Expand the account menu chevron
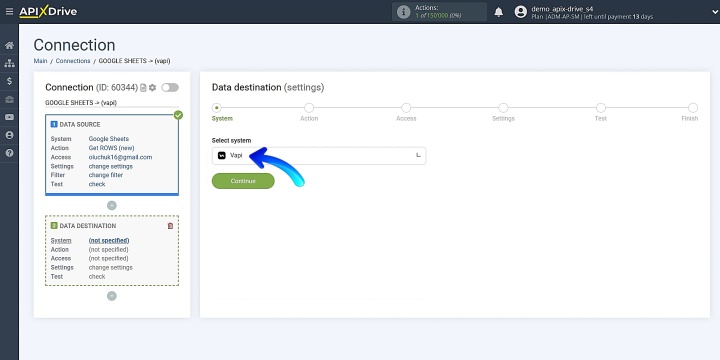This screenshot has width=720, height=360. point(715,12)
